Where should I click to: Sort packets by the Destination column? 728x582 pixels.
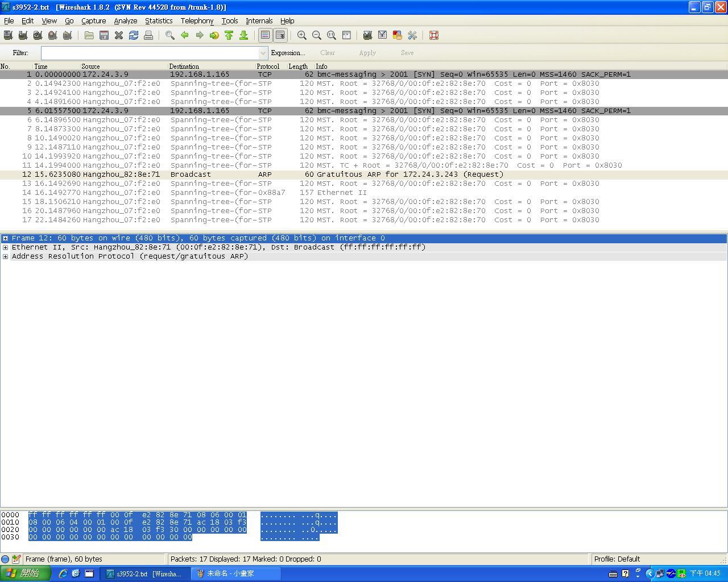pos(212,66)
